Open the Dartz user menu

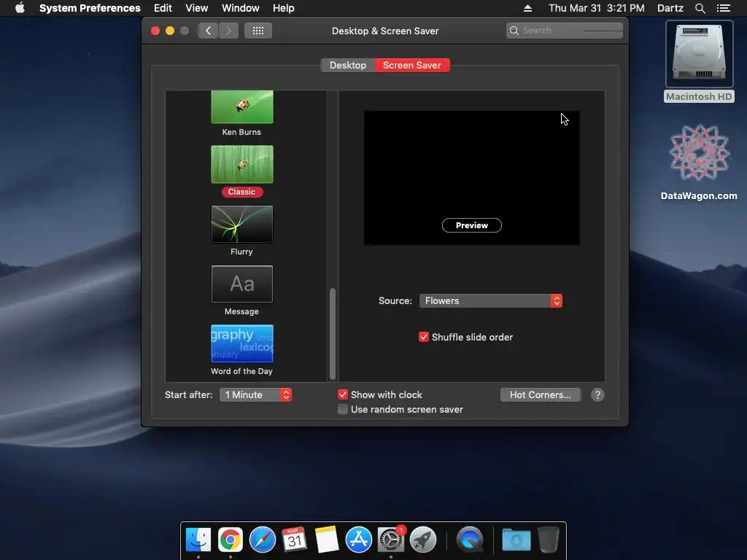tap(670, 8)
